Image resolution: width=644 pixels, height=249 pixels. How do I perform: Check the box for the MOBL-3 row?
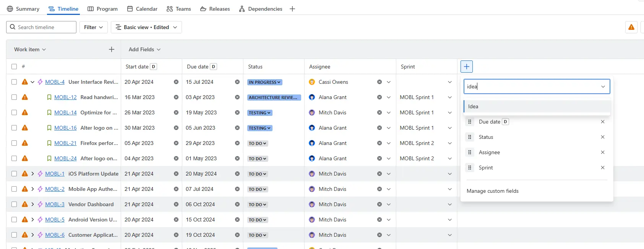pyautogui.click(x=14, y=204)
